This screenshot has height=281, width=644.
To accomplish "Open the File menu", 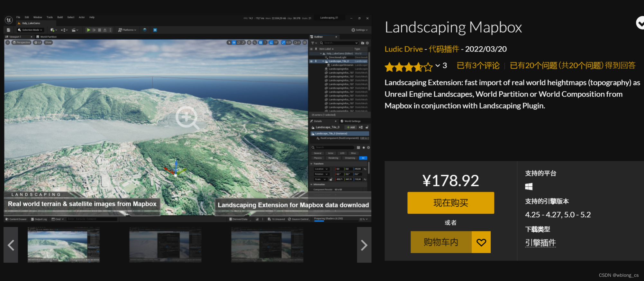I will (18, 17).
